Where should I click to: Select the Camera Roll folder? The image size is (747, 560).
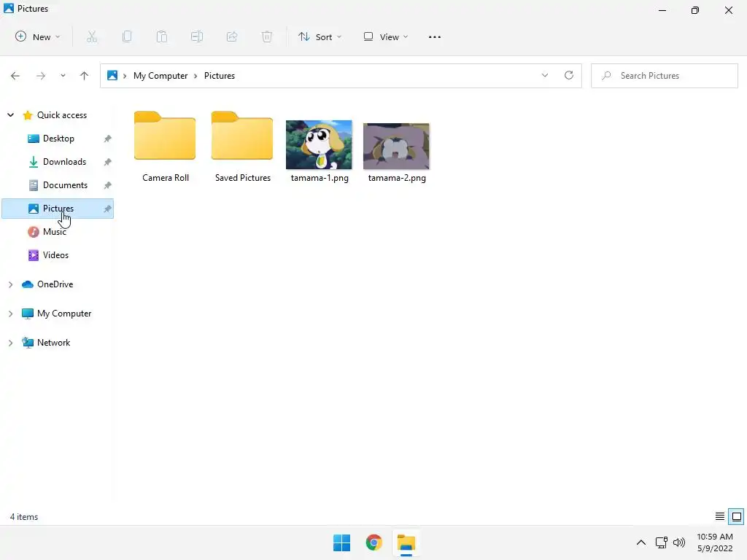[166, 147]
